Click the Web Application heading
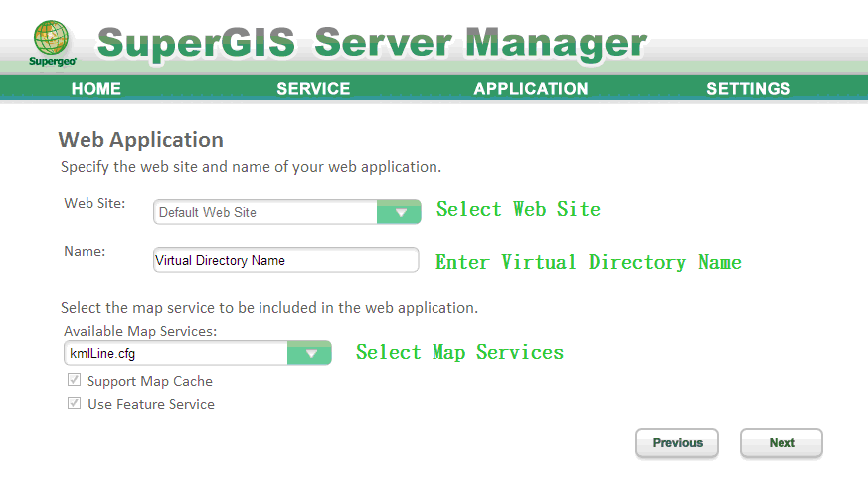The width and height of the screenshot is (868, 479). point(140,140)
